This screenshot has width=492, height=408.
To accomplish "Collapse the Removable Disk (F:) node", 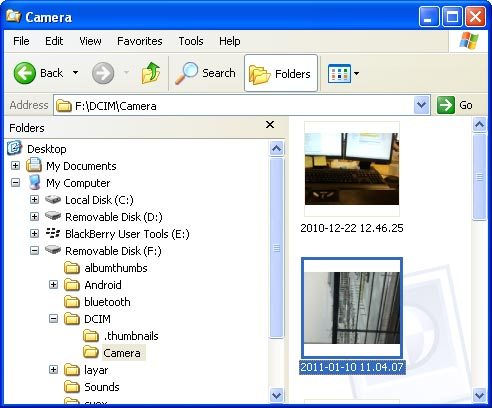I will [34, 251].
